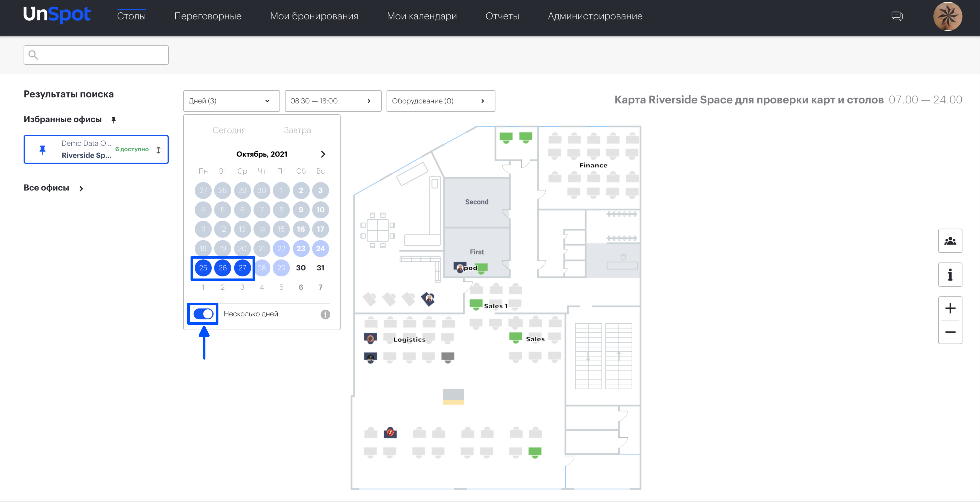
Task: Click the Second meeting room
Action: [477, 202]
